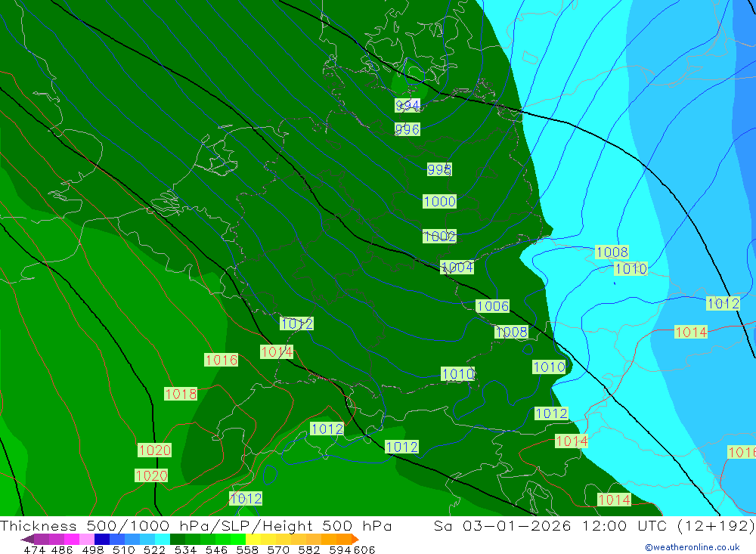This screenshot has width=756, height=554.
Task: Click the legend value 570
Action: pyautogui.click(x=277, y=549)
